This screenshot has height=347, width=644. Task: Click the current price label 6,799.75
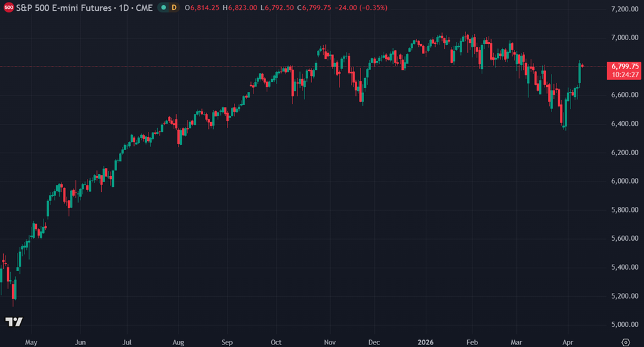click(x=623, y=66)
